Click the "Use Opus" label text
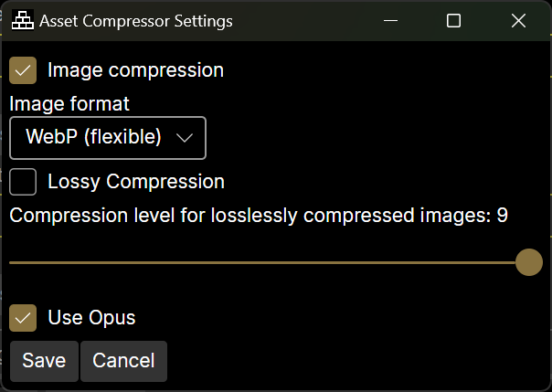Screen dimensions: 552x392 pyautogui.click(x=91, y=318)
